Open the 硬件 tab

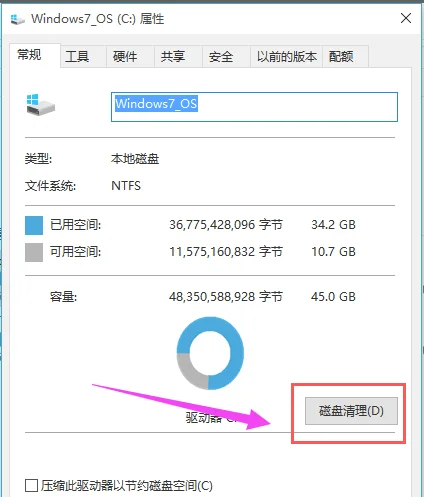(x=130, y=56)
